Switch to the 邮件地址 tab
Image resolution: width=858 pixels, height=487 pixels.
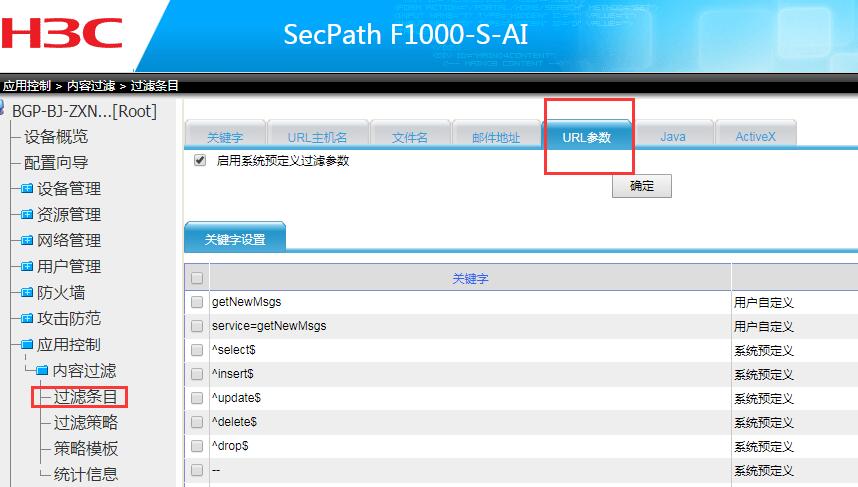(496, 134)
